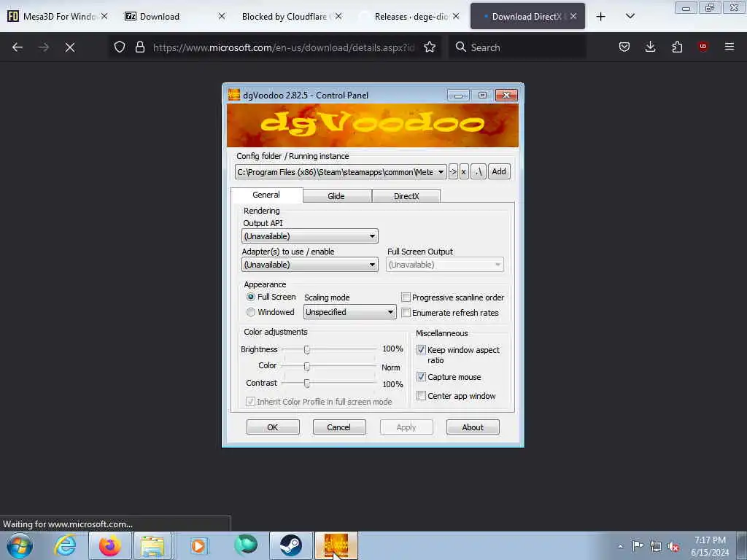Click the Contrast slider handle
The height and width of the screenshot is (560, 747).
(307, 384)
